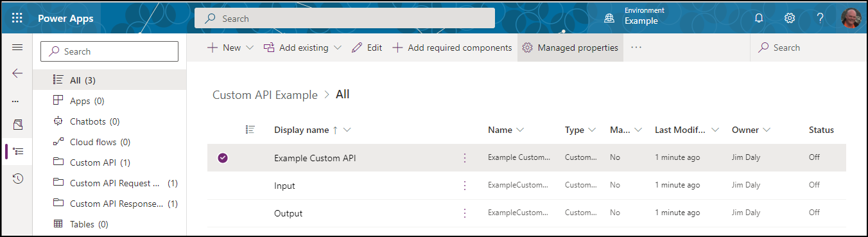
Task: Open the Type column dropdown
Action: (x=592, y=130)
